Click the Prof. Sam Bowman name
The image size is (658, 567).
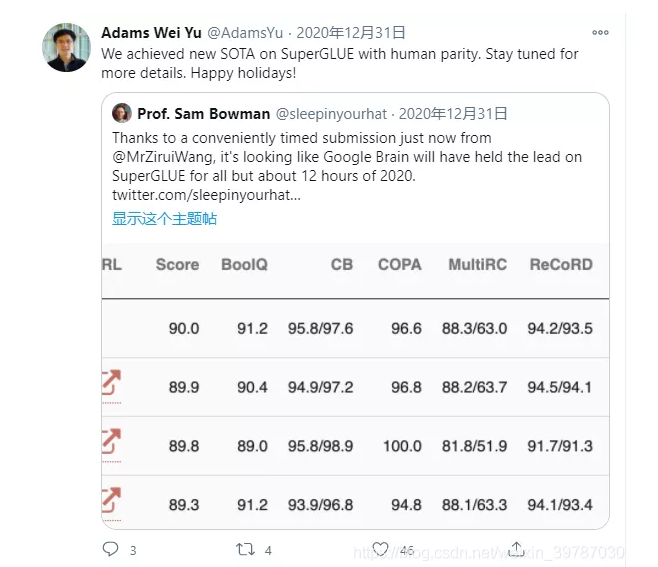coord(204,114)
